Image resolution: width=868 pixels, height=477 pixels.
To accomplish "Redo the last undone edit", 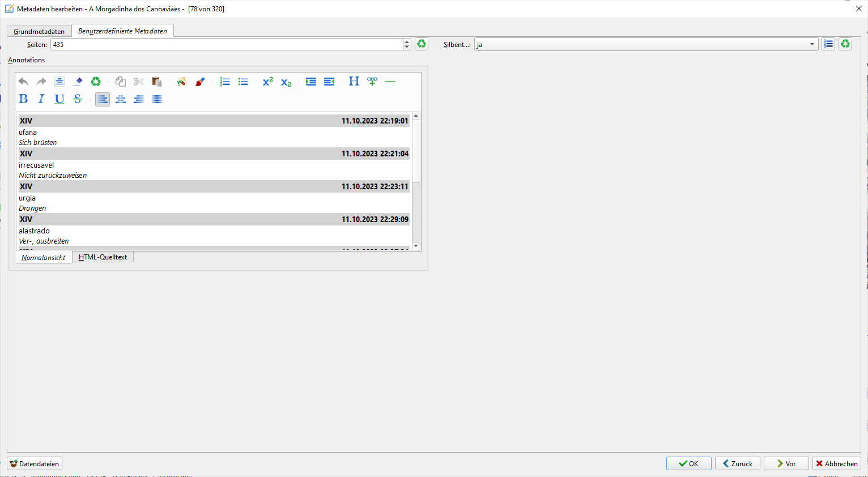I will coord(41,82).
